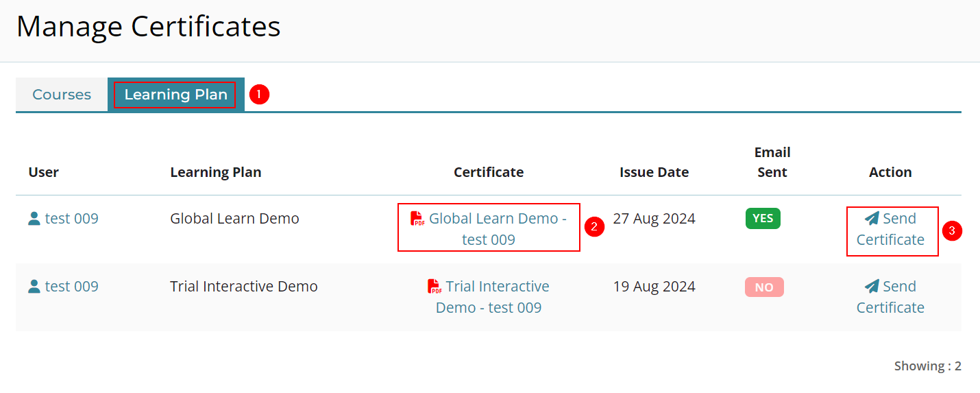Viewport: 980px width, 393px height.
Task: Click the paper plane icon in Trial Interactive Demo row
Action: [x=872, y=287]
